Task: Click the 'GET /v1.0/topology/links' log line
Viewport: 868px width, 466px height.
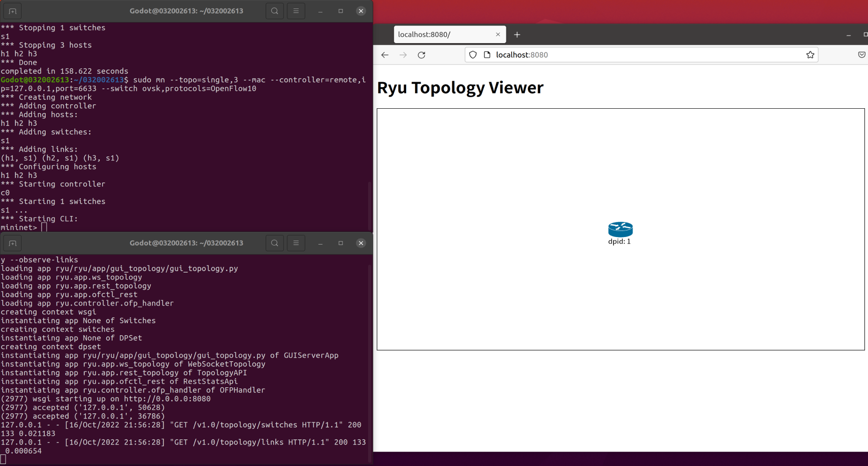Action: [x=183, y=446]
